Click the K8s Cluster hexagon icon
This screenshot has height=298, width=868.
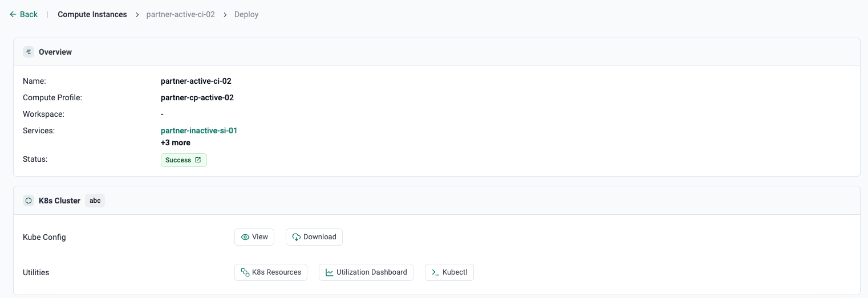(x=29, y=201)
